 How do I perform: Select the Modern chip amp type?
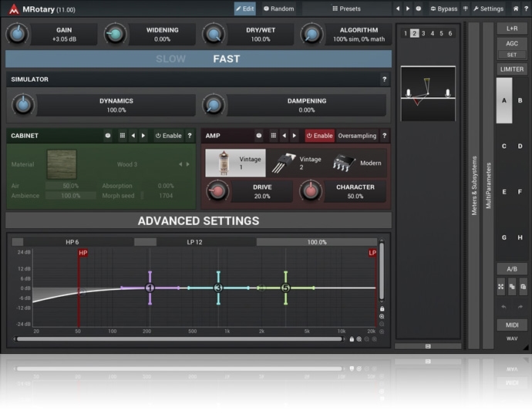pyautogui.click(x=358, y=163)
